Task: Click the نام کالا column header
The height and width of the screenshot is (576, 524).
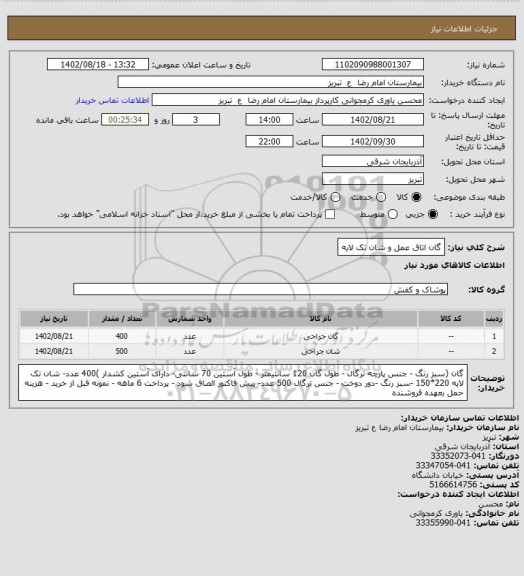Action: click(x=320, y=319)
